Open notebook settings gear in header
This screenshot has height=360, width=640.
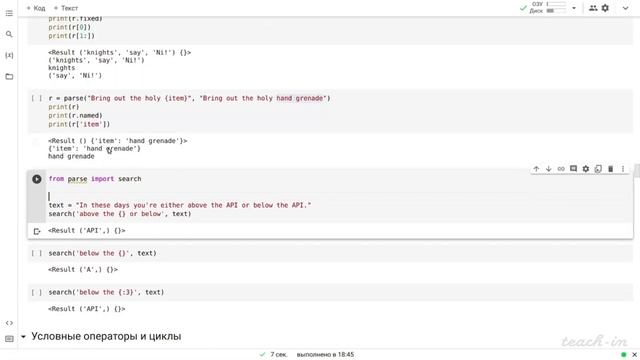pos(605,8)
